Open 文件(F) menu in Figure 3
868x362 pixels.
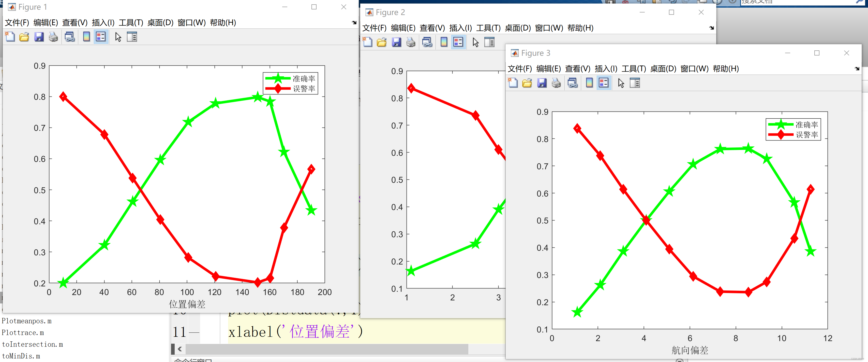520,68
